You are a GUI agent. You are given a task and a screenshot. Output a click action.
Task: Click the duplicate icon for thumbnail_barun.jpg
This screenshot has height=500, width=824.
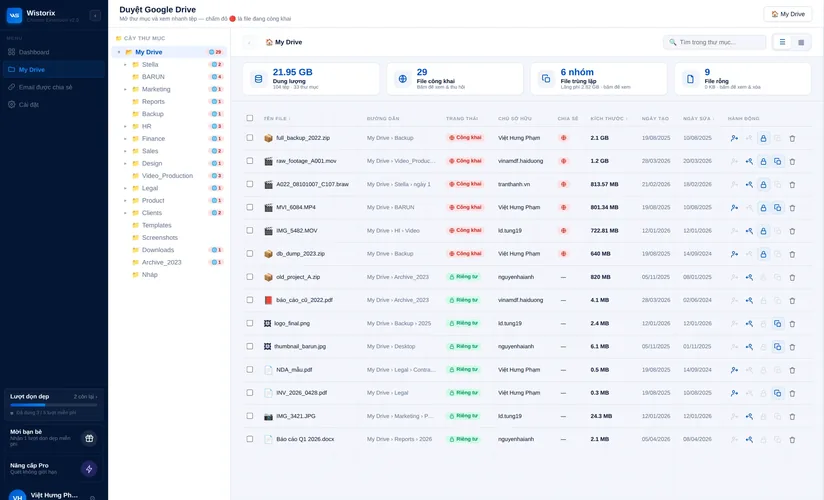tap(777, 346)
